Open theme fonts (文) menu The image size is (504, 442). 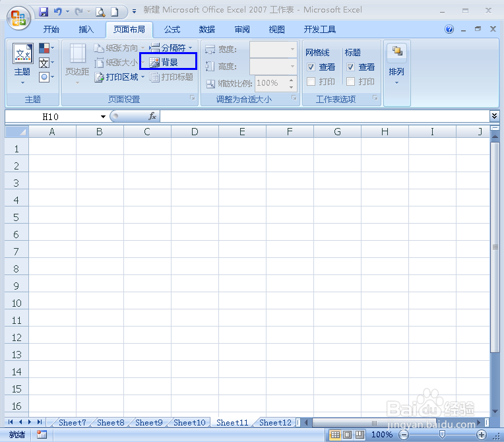point(46,63)
